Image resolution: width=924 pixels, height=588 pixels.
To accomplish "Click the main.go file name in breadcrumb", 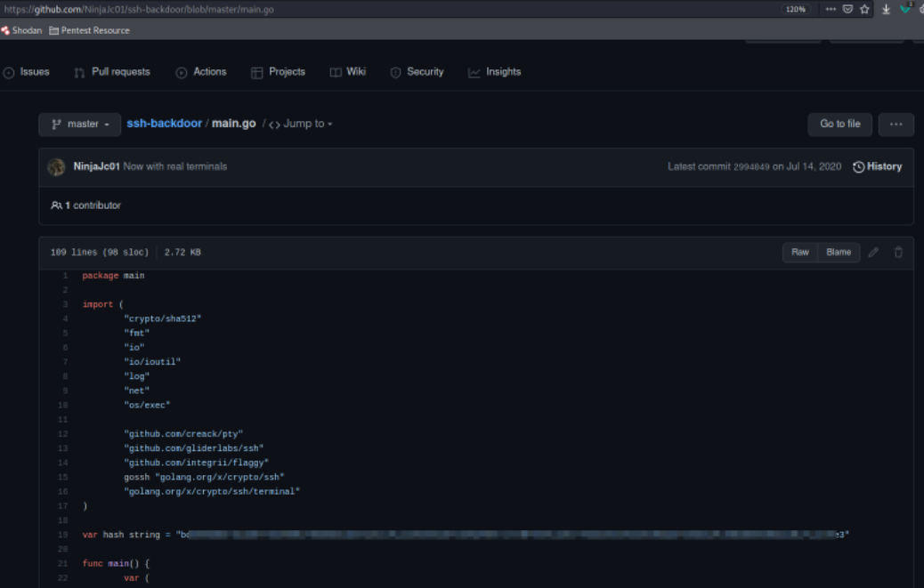I will point(234,124).
